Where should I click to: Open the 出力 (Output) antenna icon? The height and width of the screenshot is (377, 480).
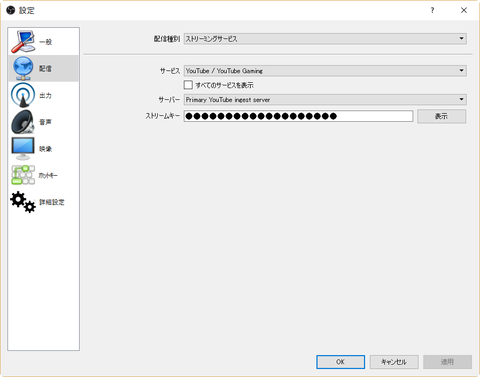click(x=23, y=95)
